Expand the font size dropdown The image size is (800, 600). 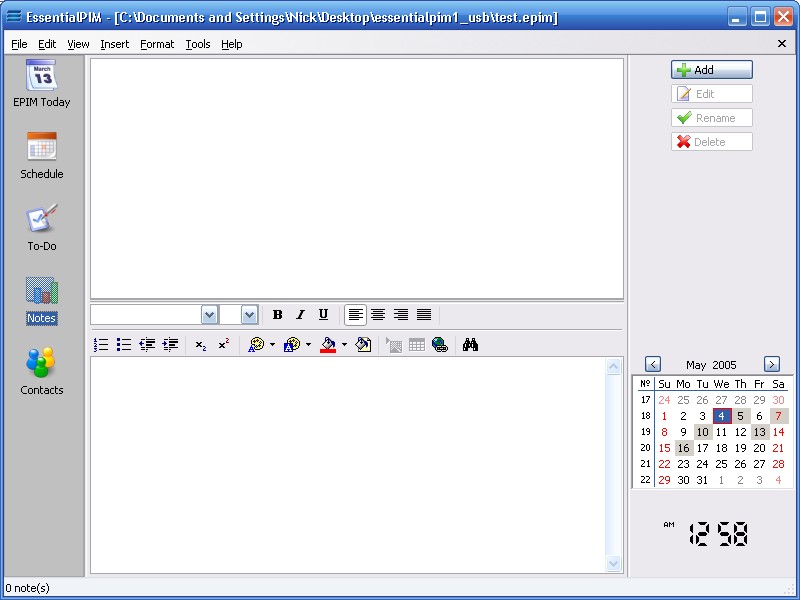tap(249, 315)
